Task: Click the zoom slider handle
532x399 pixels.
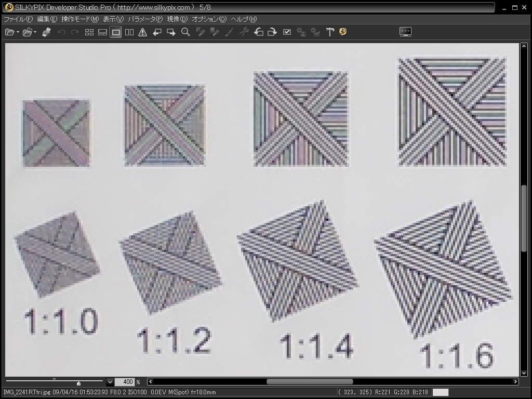Action: pos(78,383)
